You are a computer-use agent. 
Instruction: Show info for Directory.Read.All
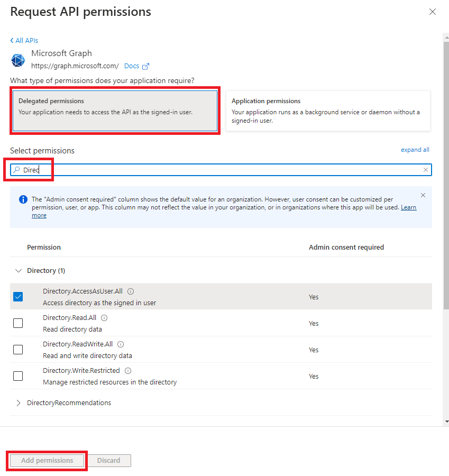[x=104, y=318]
